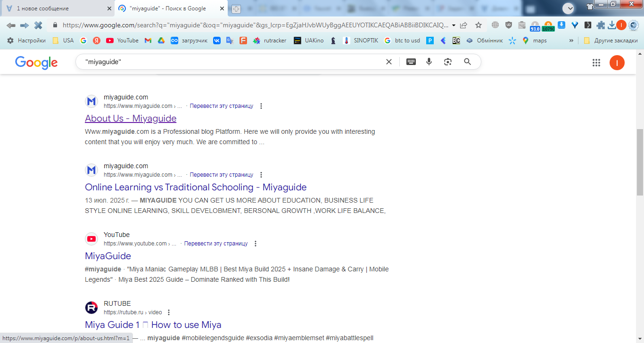Open the 'Настройки' bookmark
Screen dimensions: 644x343
[x=26, y=41]
